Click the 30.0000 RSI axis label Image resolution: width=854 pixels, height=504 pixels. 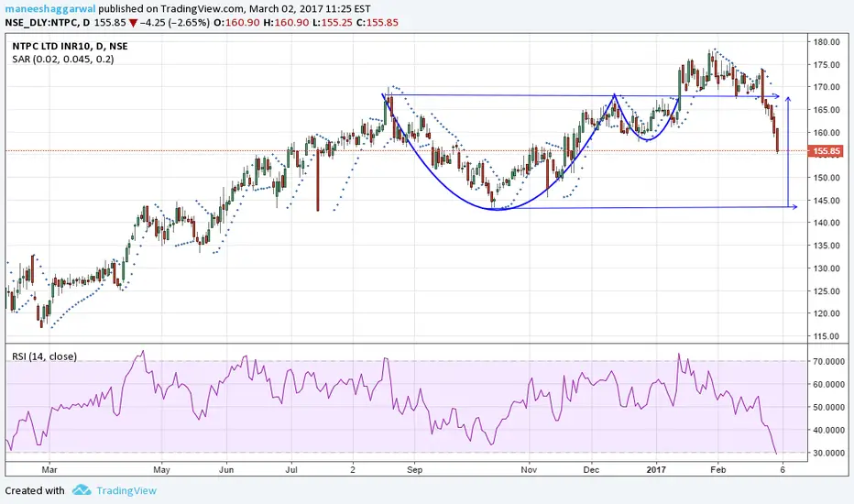coord(829,453)
